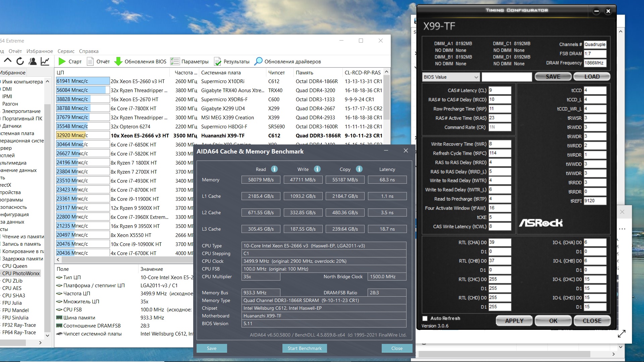Click the Отчёт report toolbar icon
Screen dimensions: 644x362
tap(90, 61)
